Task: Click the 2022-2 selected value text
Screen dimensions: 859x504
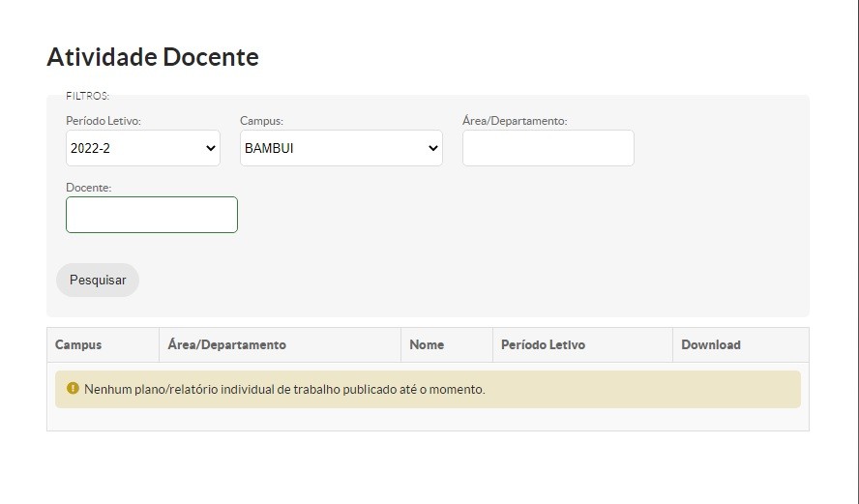Action: click(90, 149)
